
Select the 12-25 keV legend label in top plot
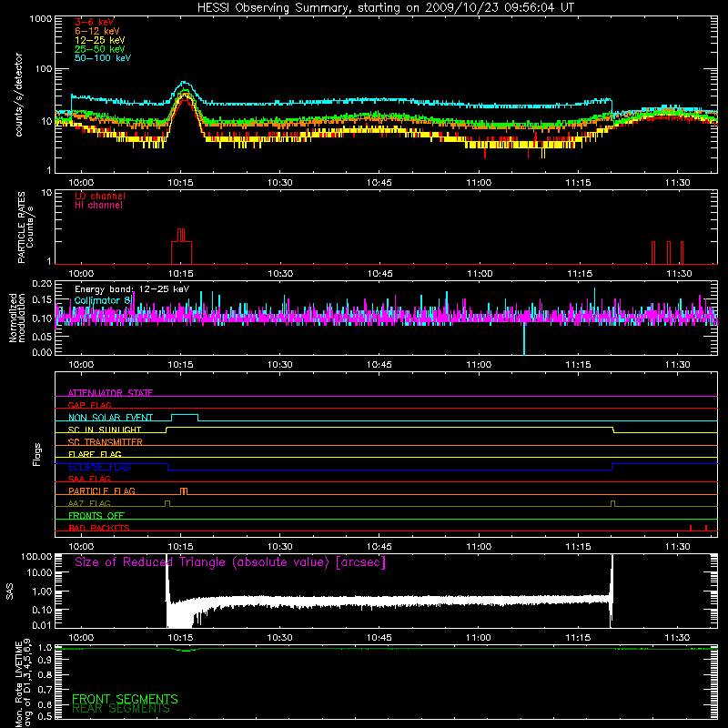pyautogui.click(x=100, y=40)
